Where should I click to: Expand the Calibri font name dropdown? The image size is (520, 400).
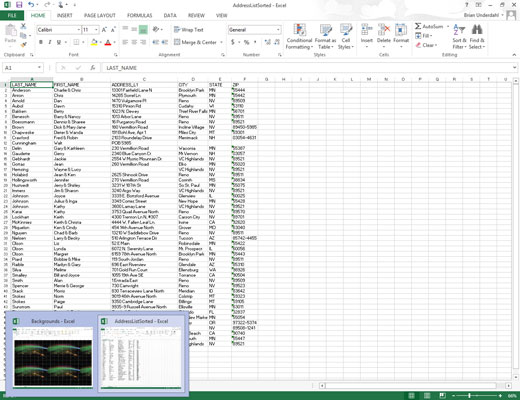coord(79,30)
